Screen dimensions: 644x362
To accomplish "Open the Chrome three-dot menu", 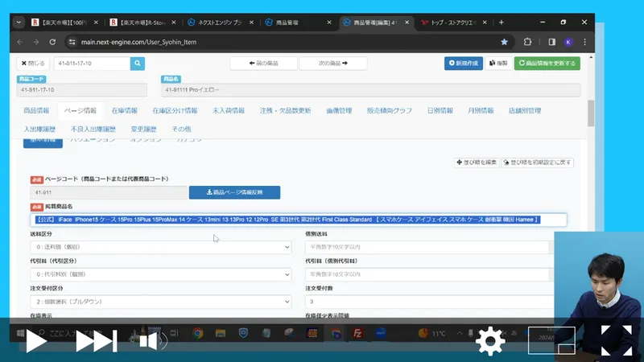I will coord(585,42).
